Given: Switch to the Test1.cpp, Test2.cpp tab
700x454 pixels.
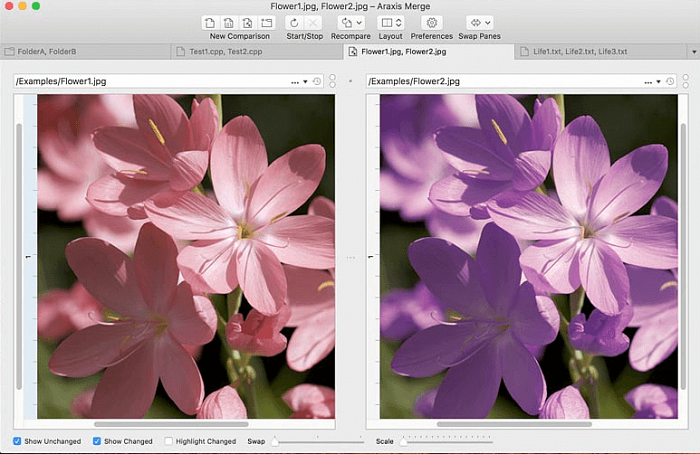Looking at the screenshot, I should point(257,52).
